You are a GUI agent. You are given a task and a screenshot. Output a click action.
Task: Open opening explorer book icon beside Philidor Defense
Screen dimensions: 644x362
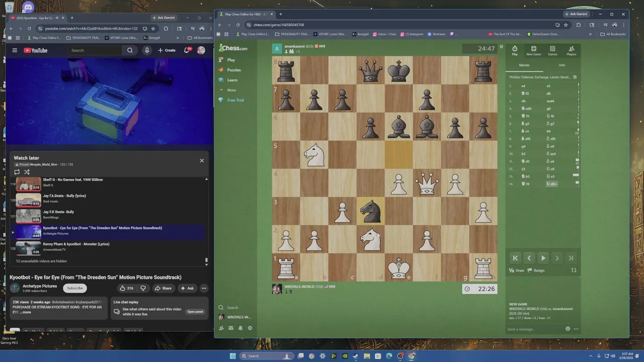click(575, 77)
